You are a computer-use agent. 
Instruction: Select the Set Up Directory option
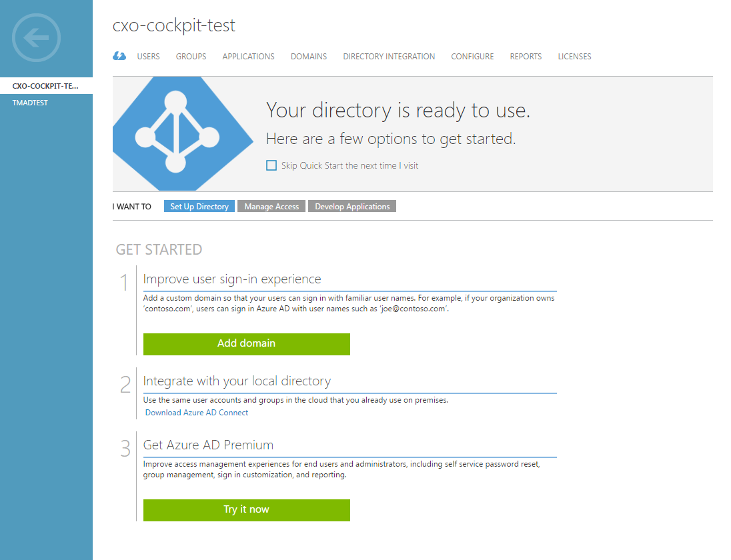pyautogui.click(x=199, y=207)
